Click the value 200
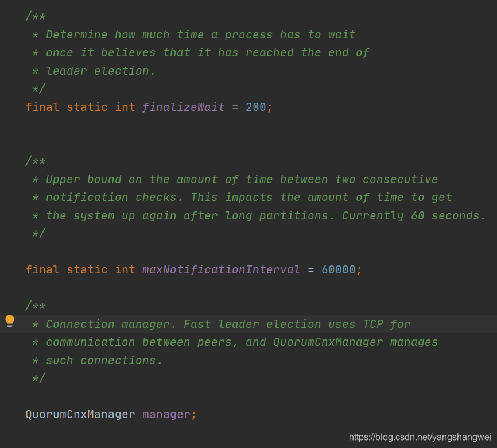This screenshot has height=448, width=497. (x=255, y=107)
